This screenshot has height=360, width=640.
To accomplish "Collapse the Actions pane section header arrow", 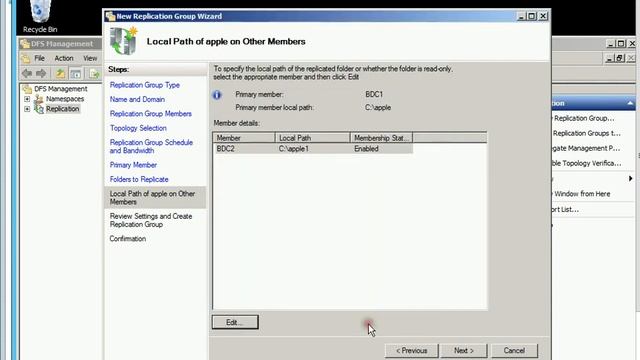I will click(x=630, y=103).
